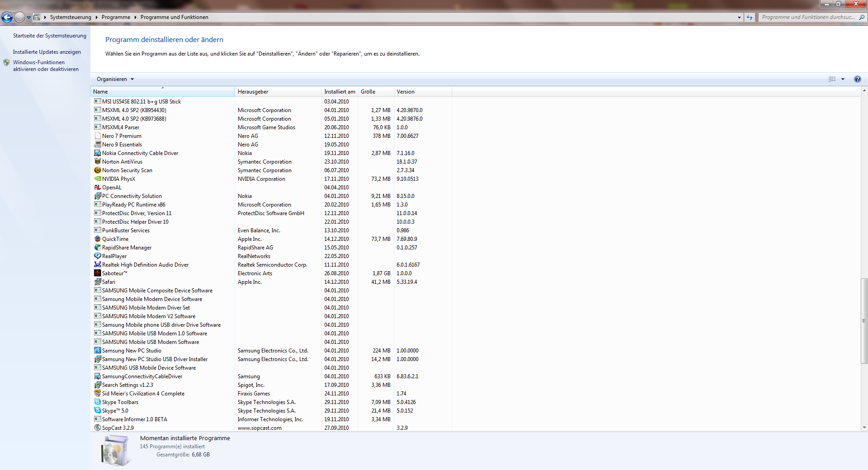
Task: Click the Nokia Connectivity Cable Driver icon
Action: [97, 153]
